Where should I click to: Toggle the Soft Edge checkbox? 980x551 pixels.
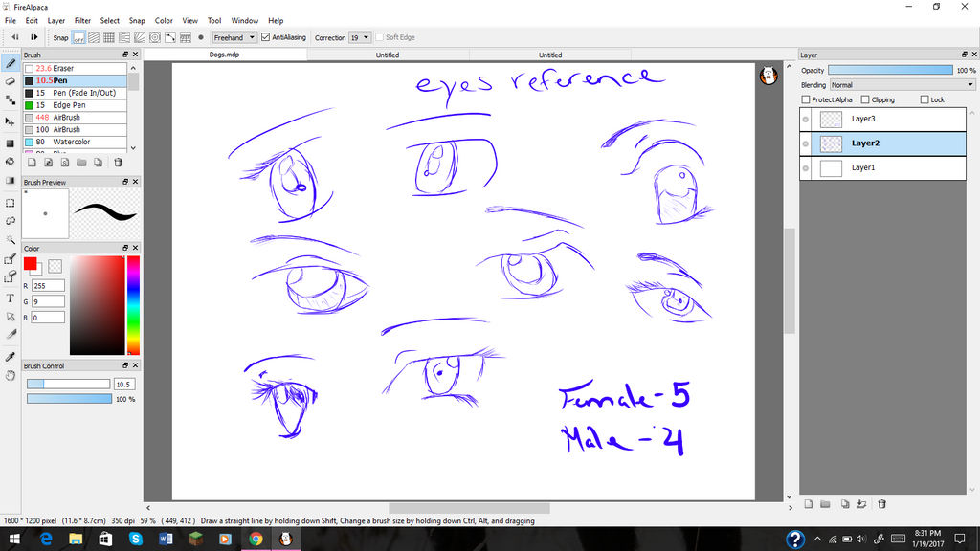coord(379,37)
